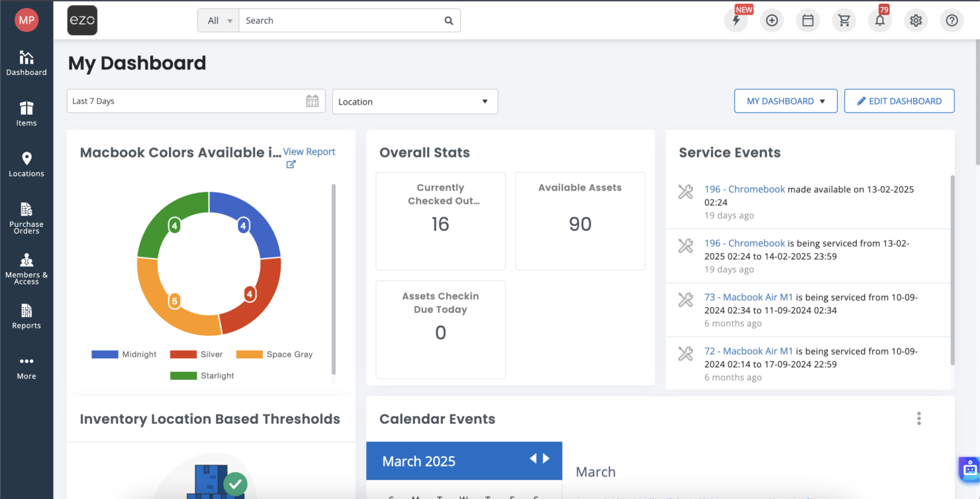Click the EDIT DASHBOARD button
The image size is (980, 499).
[899, 101]
